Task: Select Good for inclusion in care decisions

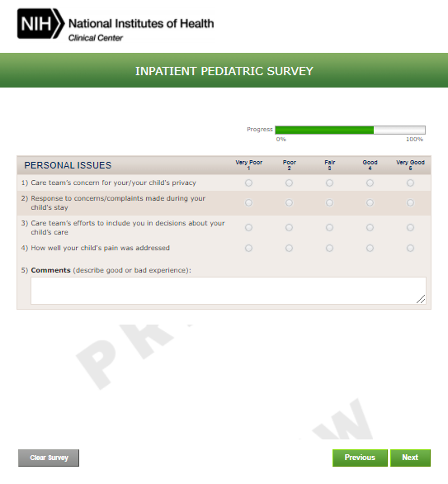Action: tap(370, 227)
